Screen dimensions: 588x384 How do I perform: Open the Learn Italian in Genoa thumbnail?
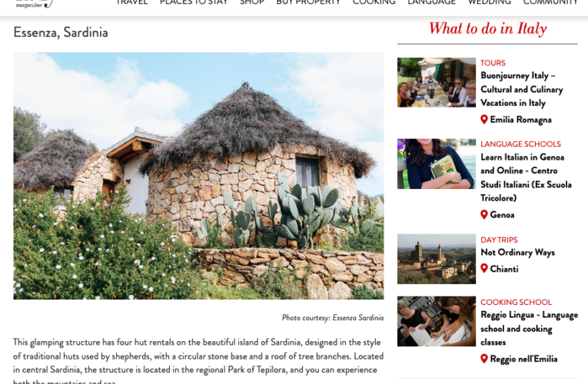coord(437,164)
